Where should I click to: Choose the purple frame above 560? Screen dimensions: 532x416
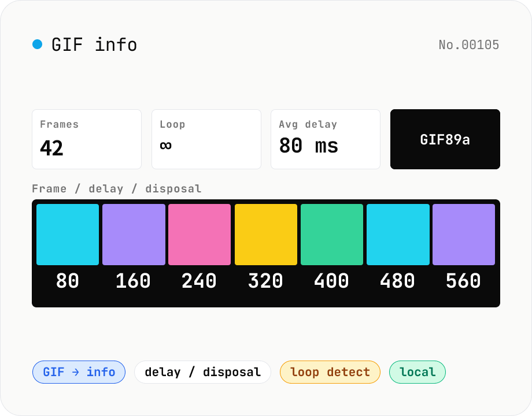pyautogui.click(x=464, y=234)
